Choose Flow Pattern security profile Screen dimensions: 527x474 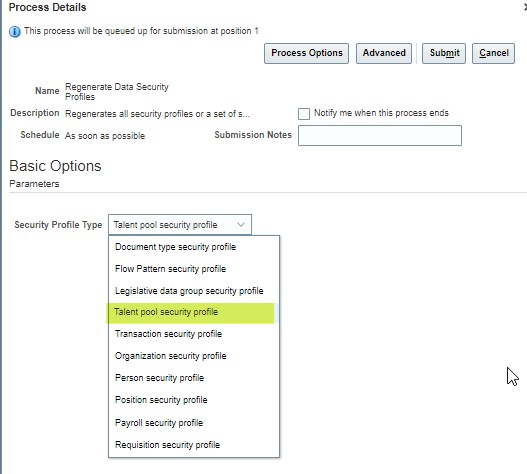click(x=194, y=269)
